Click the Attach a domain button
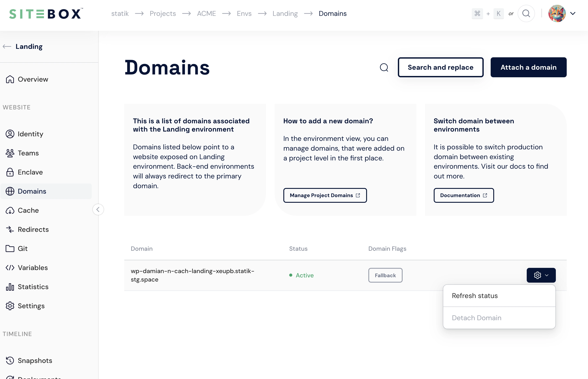This screenshot has width=588, height=379. point(529,67)
